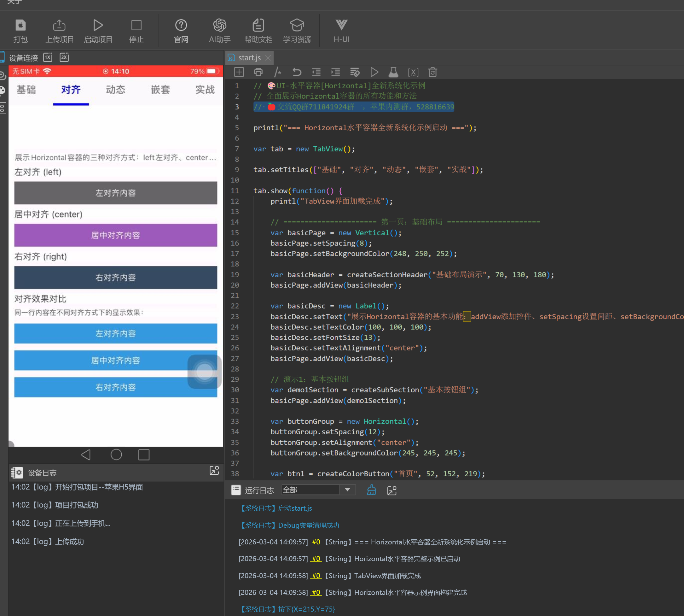Click the [x] variables toggle icon
Viewport: 684px width, 616px height.
point(413,72)
